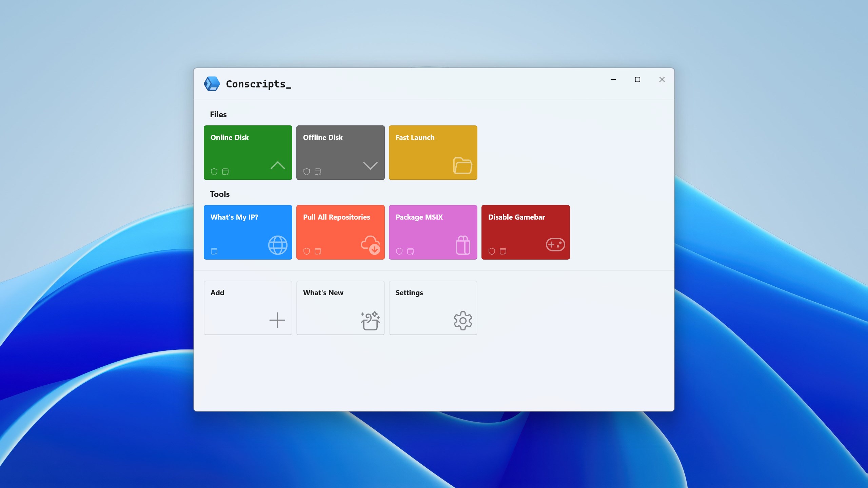Click the "Tools" section heading

[x=220, y=194]
